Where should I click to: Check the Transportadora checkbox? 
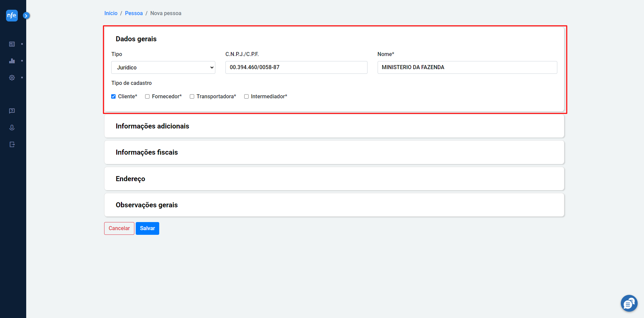coord(192,97)
